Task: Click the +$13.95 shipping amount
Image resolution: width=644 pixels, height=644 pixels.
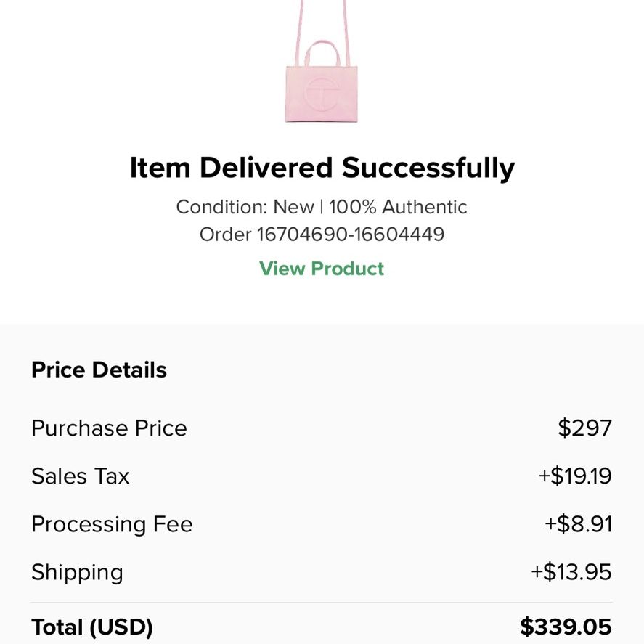Action: 573,573
